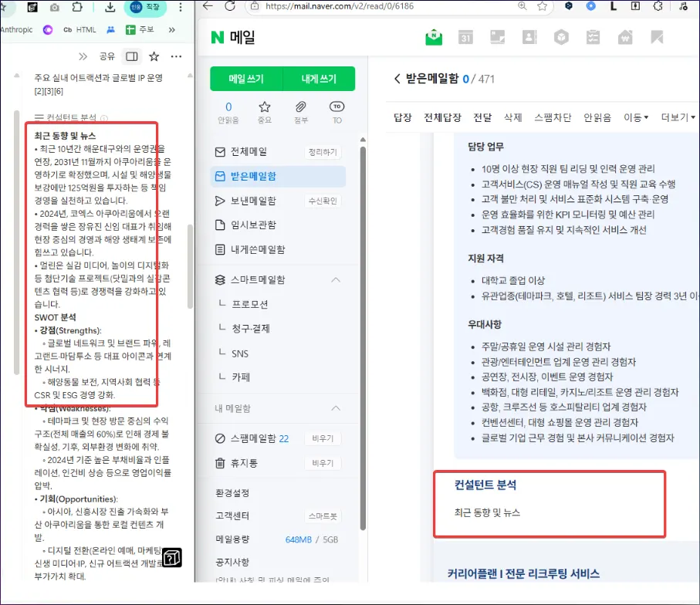Reload the browser page

(230, 6)
